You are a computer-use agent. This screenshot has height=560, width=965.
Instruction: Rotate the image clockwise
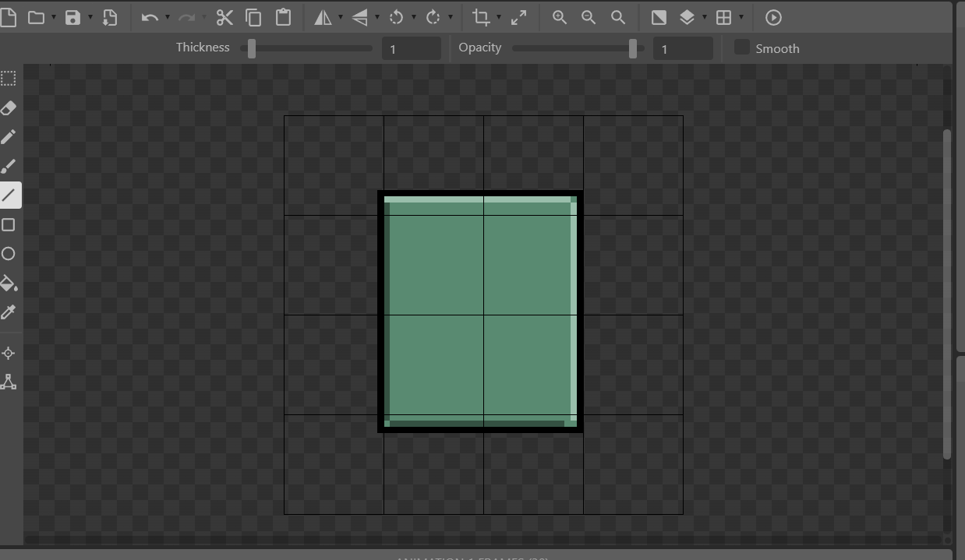pyautogui.click(x=433, y=17)
